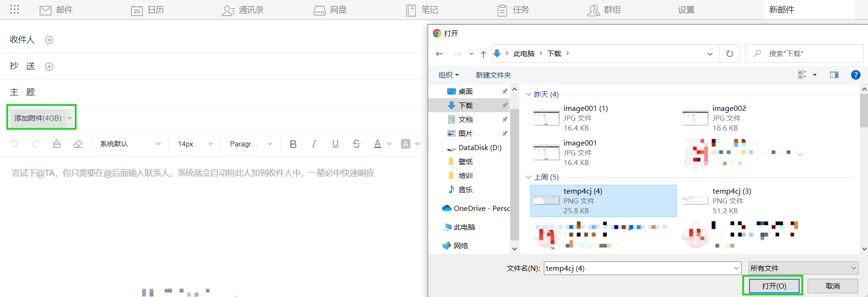Go up one folder level
The image size is (868, 297).
(x=483, y=54)
